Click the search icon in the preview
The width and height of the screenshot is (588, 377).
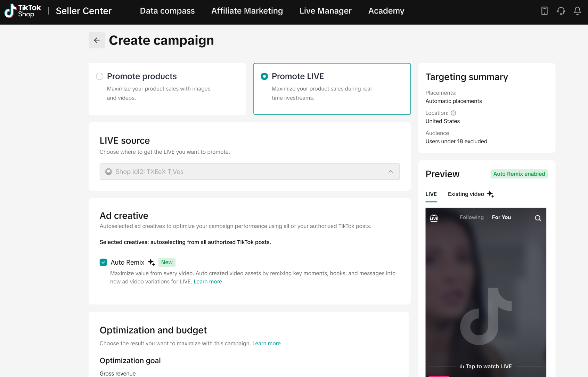click(538, 218)
